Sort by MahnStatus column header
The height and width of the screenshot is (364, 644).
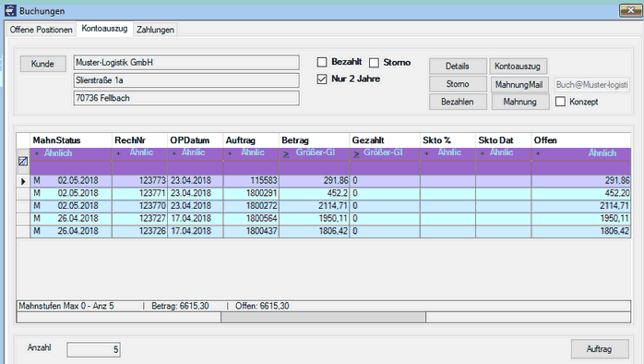[x=71, y=140]
